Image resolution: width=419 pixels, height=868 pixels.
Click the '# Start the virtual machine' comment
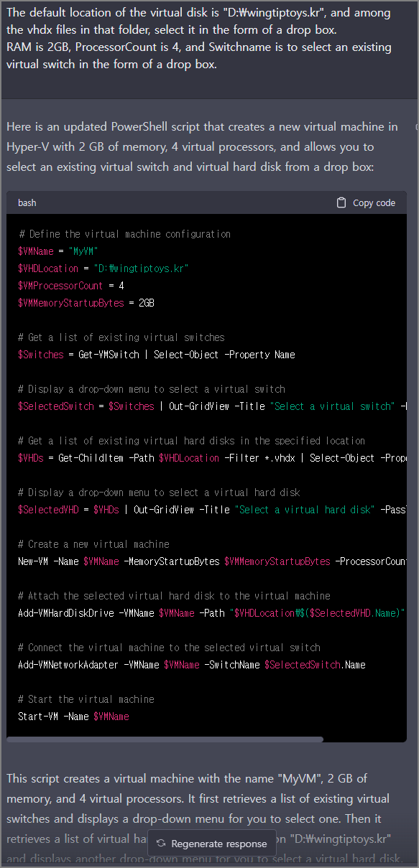pos(86,699)
